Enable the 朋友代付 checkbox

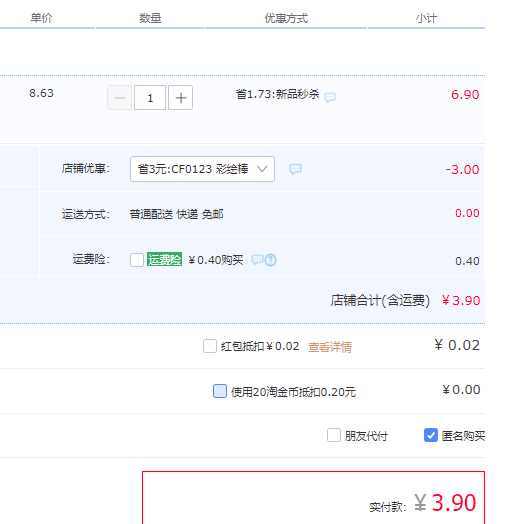334,435
